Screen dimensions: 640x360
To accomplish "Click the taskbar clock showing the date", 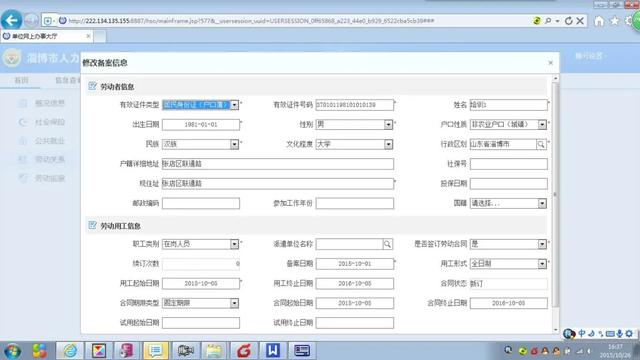I will (615, 351).
